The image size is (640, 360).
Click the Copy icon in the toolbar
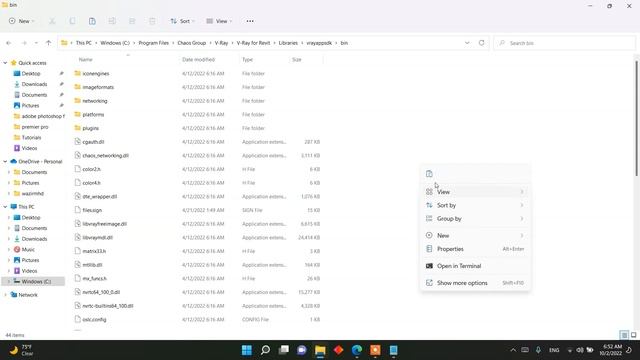(72, 21)
